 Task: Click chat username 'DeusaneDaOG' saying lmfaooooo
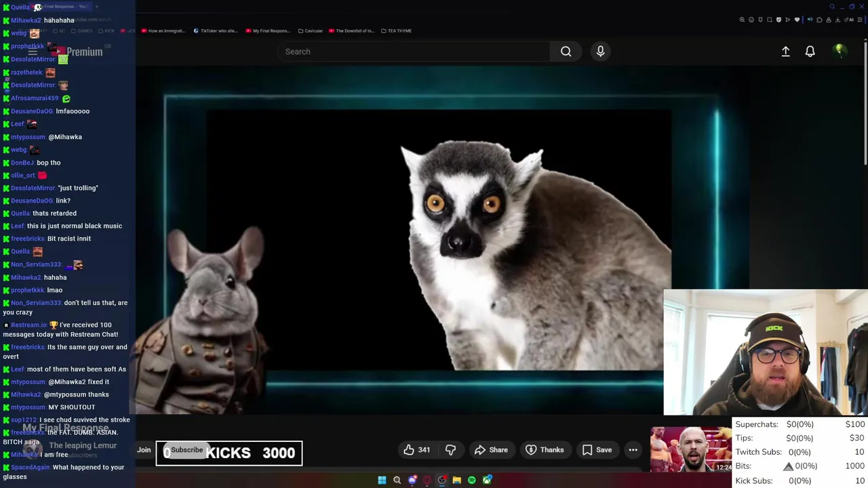click(31, 111)
